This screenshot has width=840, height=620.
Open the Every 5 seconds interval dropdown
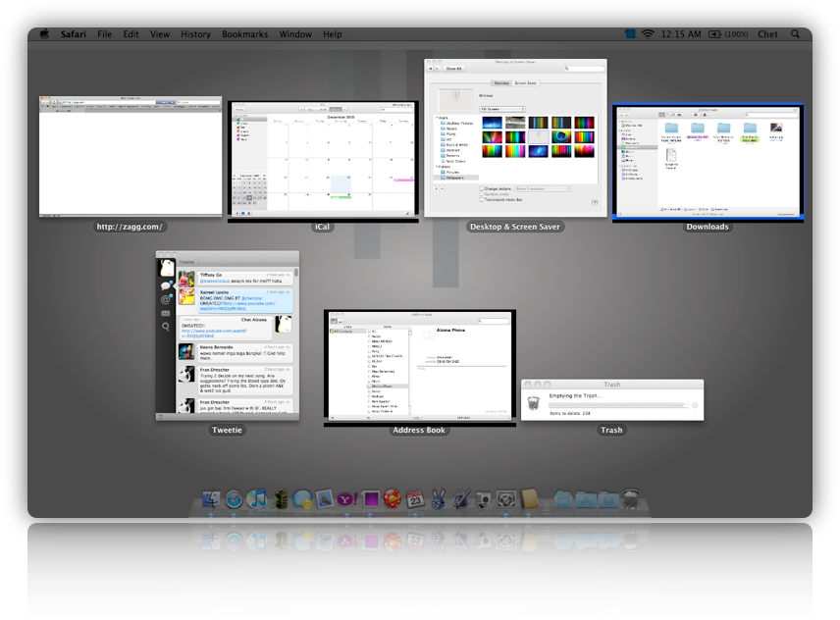(x=542, y=188)
